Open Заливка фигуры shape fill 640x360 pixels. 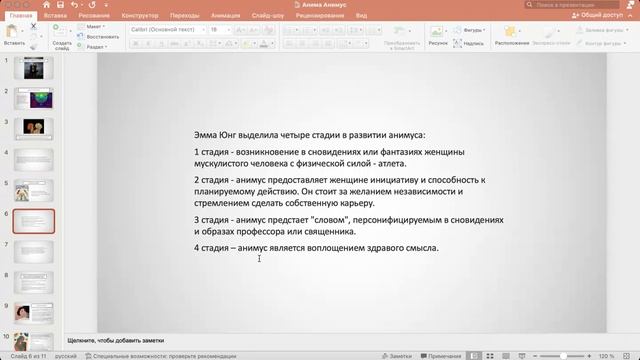coord(602,30)
